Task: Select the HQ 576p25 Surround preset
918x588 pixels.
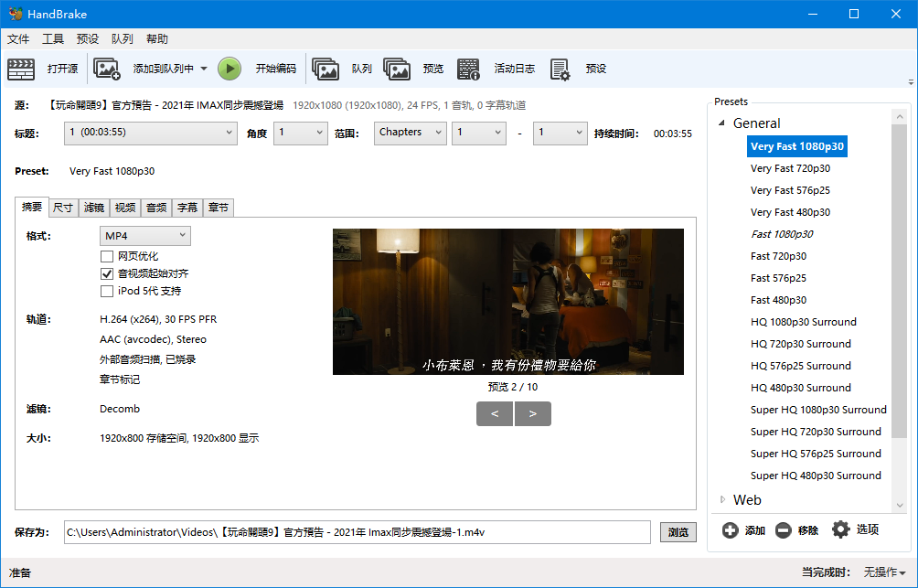Action: (800, 366)
